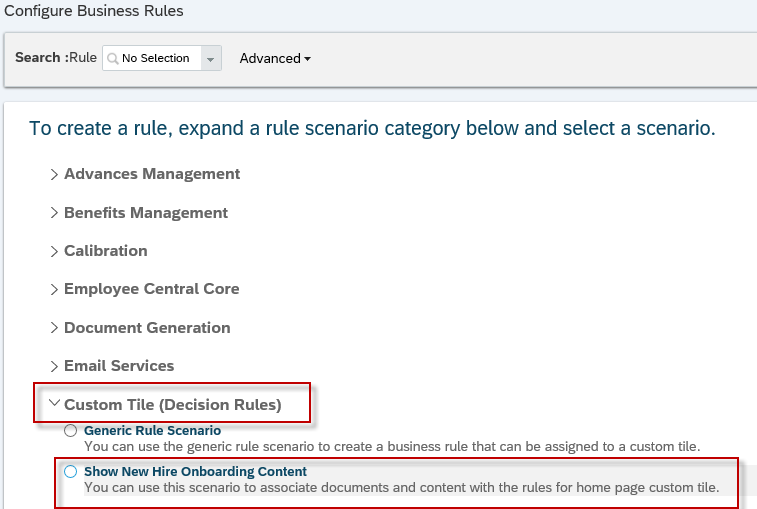
Task: Click the Custom Tile (Decision Rules) heading
Action: click(x=173, y=405)
